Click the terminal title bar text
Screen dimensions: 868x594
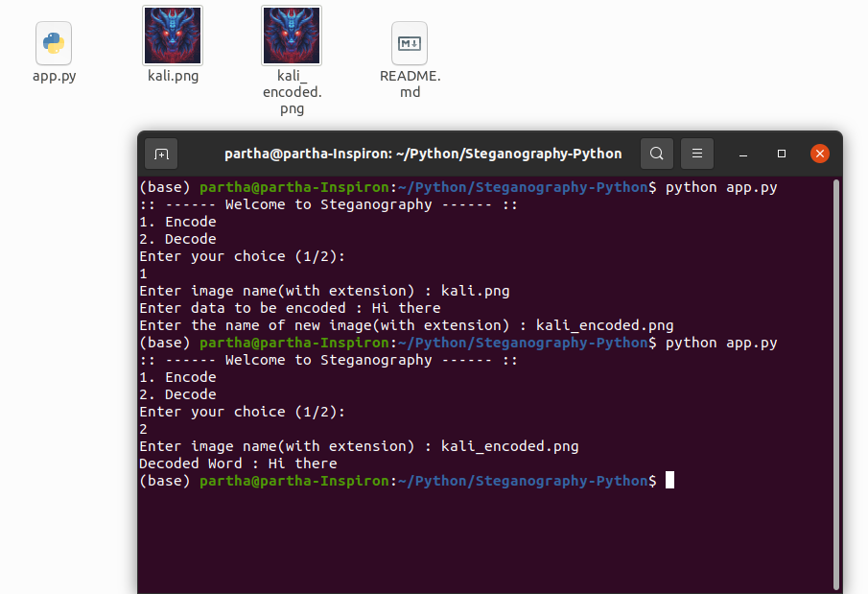(423, 154)
